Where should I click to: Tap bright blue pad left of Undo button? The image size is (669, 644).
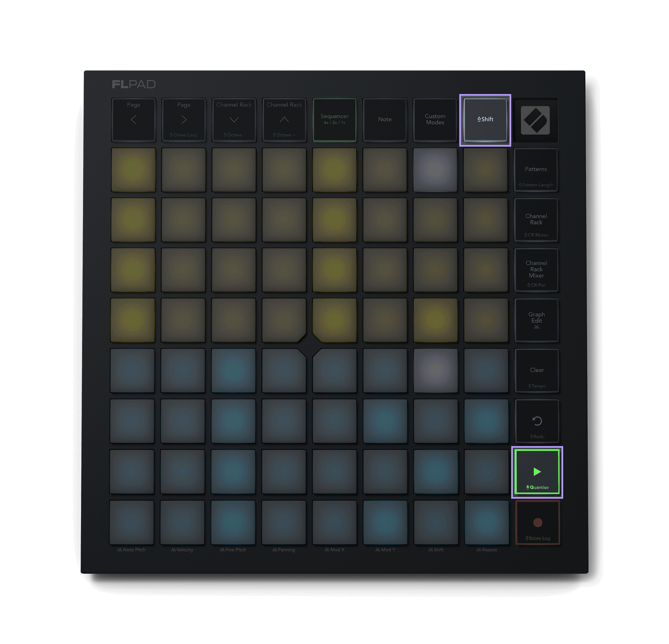point(486,421)
